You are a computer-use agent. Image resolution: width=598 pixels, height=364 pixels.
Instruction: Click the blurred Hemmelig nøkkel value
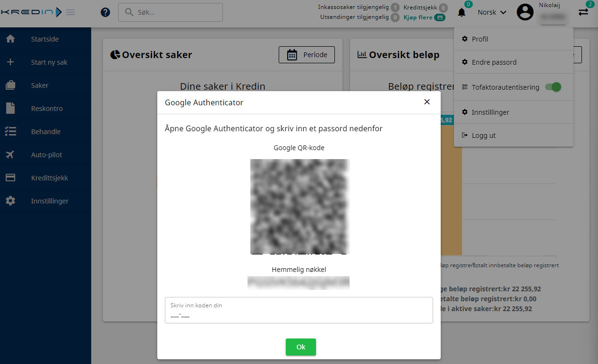[299, 283]
